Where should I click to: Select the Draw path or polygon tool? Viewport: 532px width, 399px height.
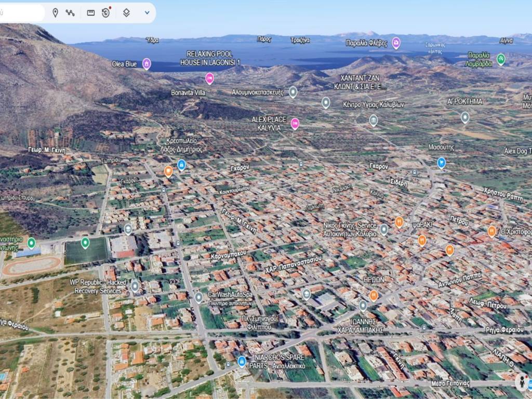tap(70, 12)
